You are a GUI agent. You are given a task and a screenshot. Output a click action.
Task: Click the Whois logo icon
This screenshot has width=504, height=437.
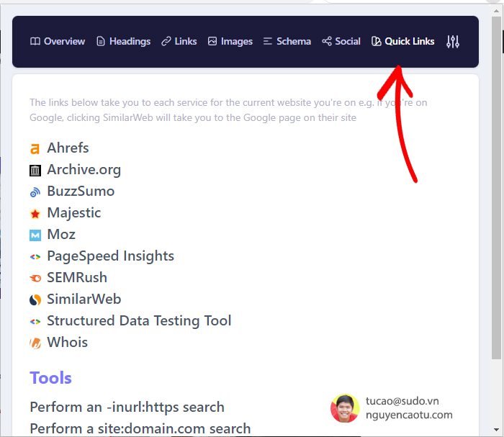click(x=35, y=343)
